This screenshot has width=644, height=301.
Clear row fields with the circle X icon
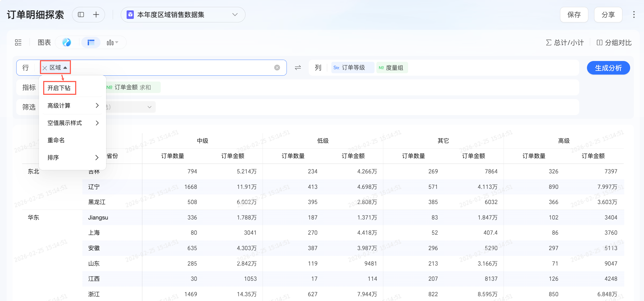pos(277,68)
